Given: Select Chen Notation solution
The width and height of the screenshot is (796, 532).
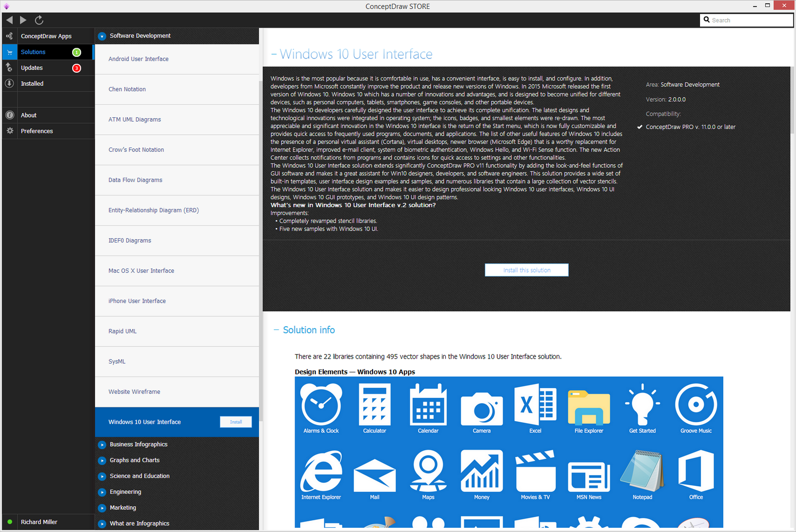Looking at the screenshot, I should point(177,89).
